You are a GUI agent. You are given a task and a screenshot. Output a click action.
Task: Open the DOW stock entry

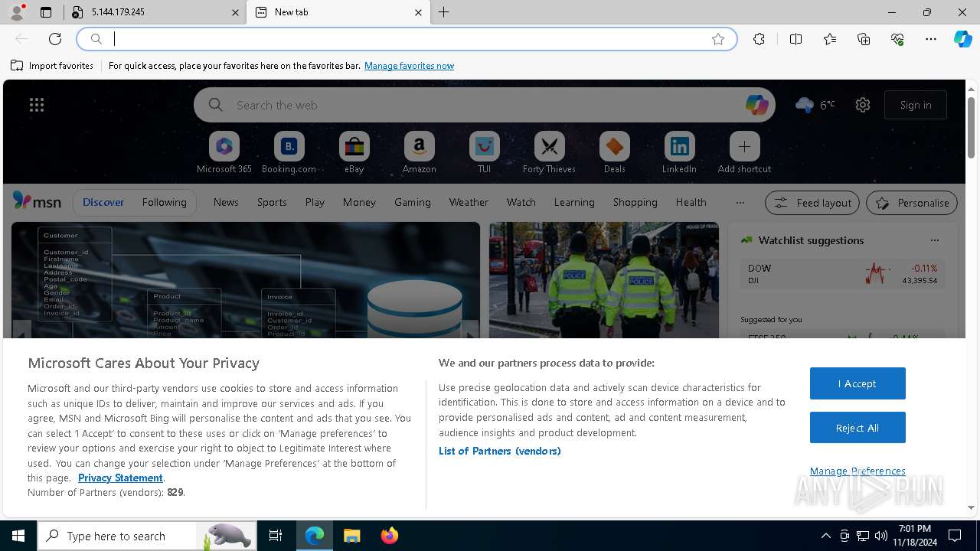point(842,274)
